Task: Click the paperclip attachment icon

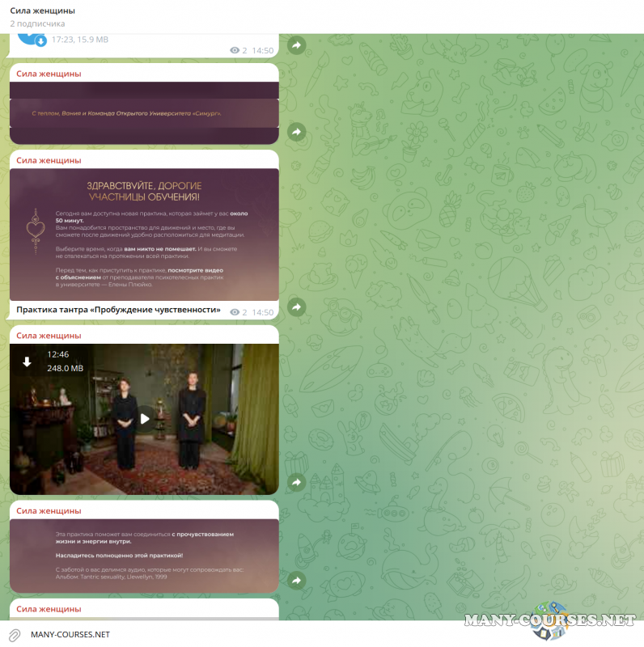Action: click(15, 634)
